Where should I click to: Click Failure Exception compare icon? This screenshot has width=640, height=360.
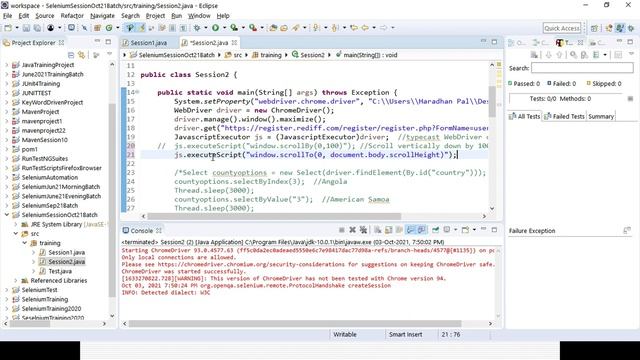[x=627, y=231]
